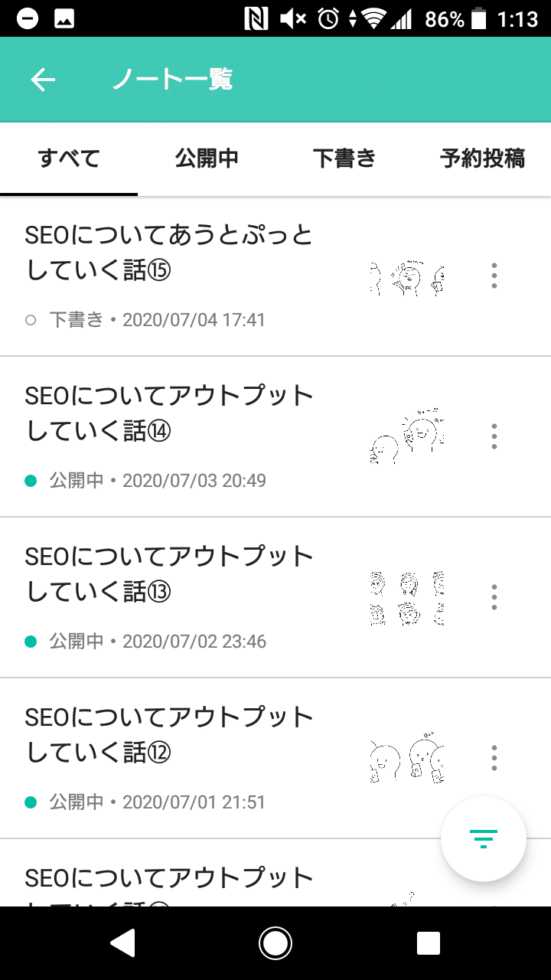Tap the Android home button
This screenshot has height=980, width=551.
click(275, 943)
